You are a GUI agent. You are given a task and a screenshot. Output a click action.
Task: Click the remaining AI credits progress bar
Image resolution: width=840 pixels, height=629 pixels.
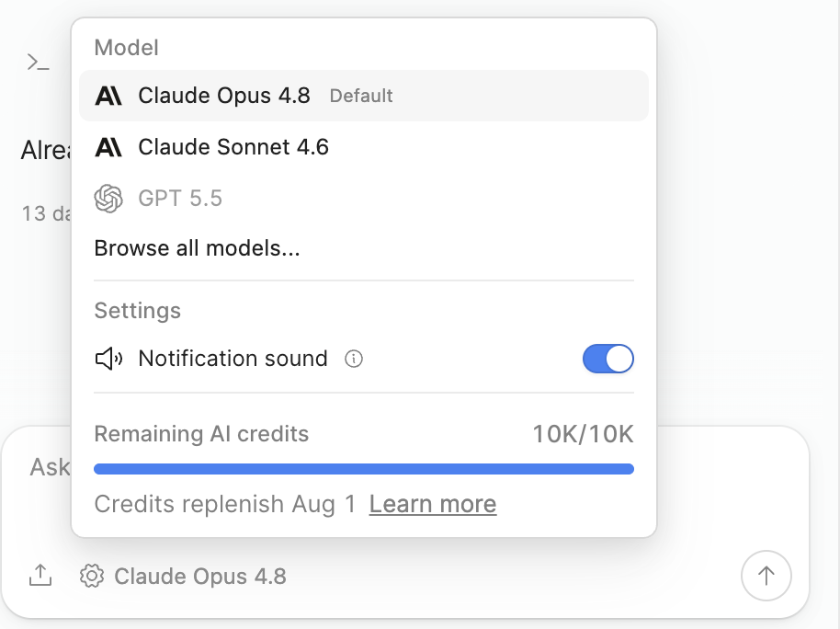click(364, 469)
